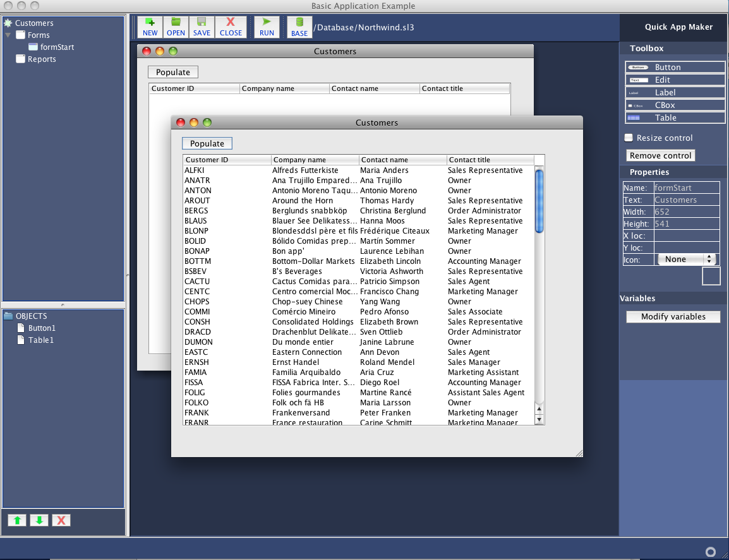Toggle the Resize control checkbox
Screen dimensions: 729x560
(x=629, y=138)
